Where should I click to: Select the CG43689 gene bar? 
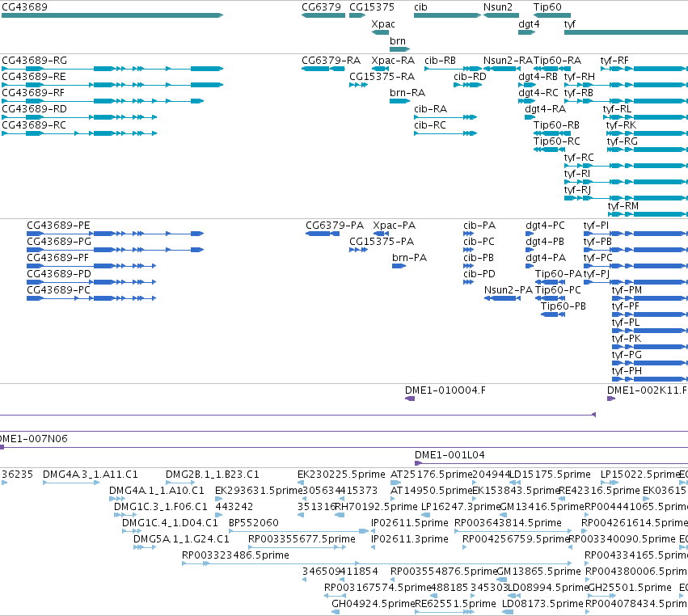(112, 15)
